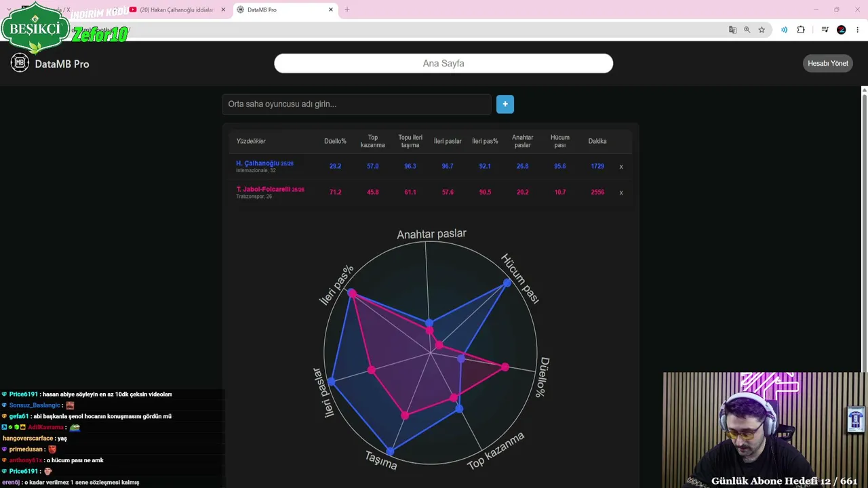This screenshot has height=488, width=868.
Task: Open the browser translate page icon
Action: pos(732,30)
